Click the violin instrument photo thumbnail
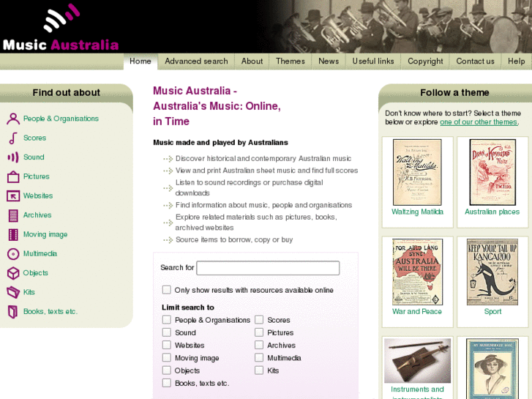532x399 pixels. click(x=417, y=361)
